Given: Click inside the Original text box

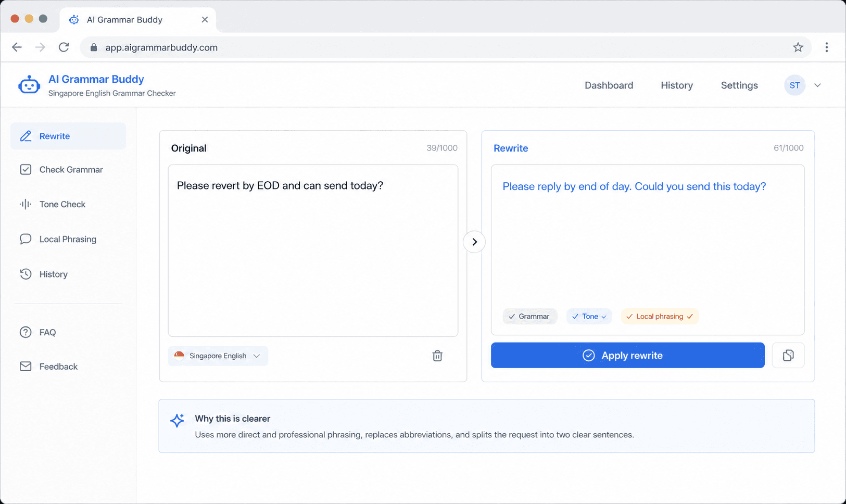Looking at the screenshot, I should (x=313, y=250).
